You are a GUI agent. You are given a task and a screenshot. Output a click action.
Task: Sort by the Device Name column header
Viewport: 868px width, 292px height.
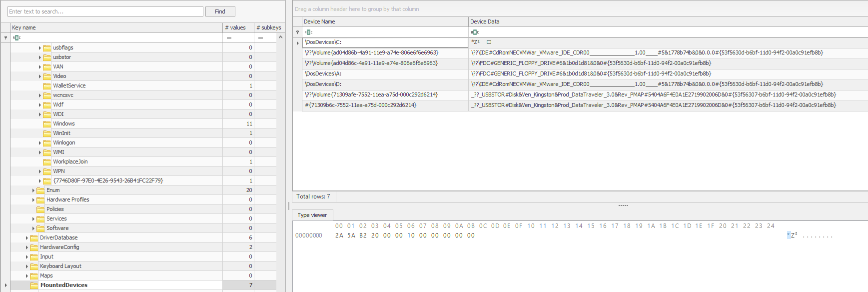385,22
